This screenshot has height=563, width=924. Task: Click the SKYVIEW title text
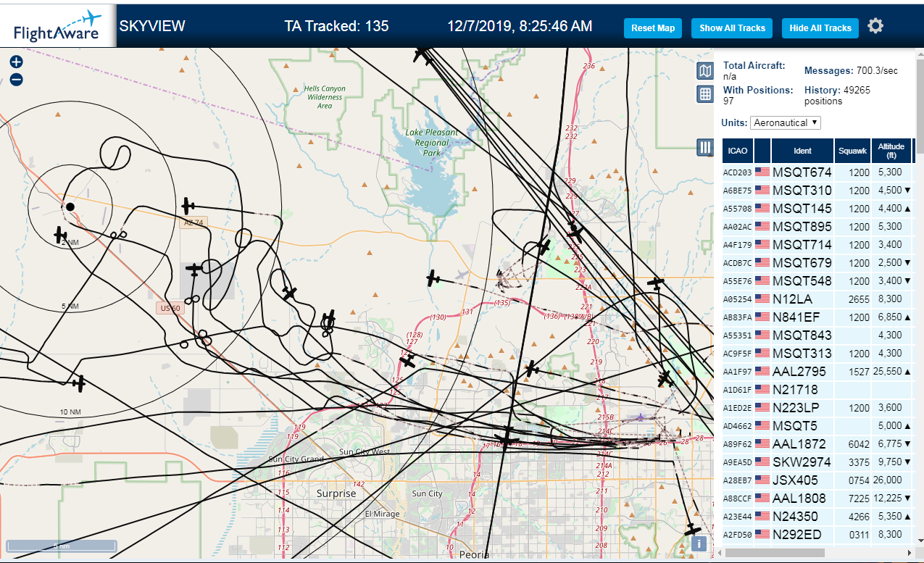pyautogui.click(x=152, y=26)
